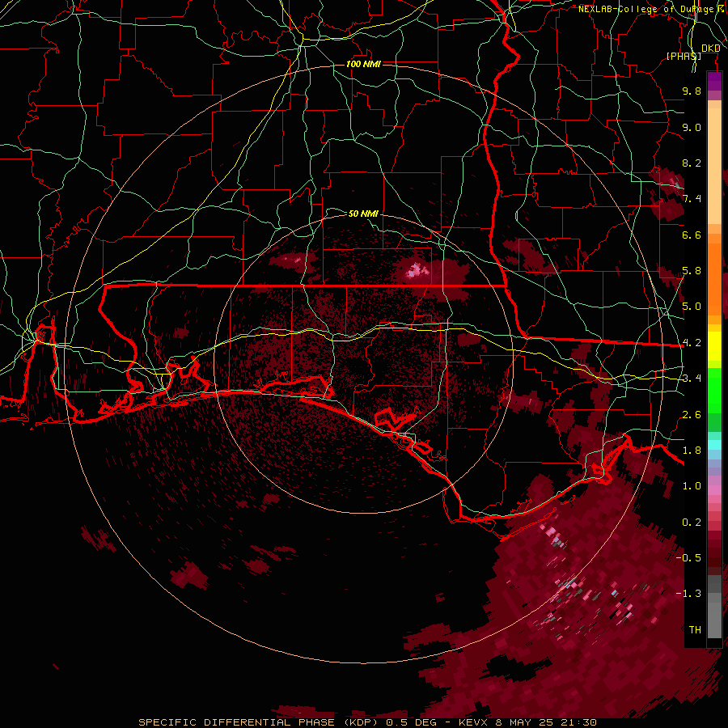This screenshot has height=728, width=728.
Task: Click the purple top segment of the color bar
Action: tap(714, 81)
